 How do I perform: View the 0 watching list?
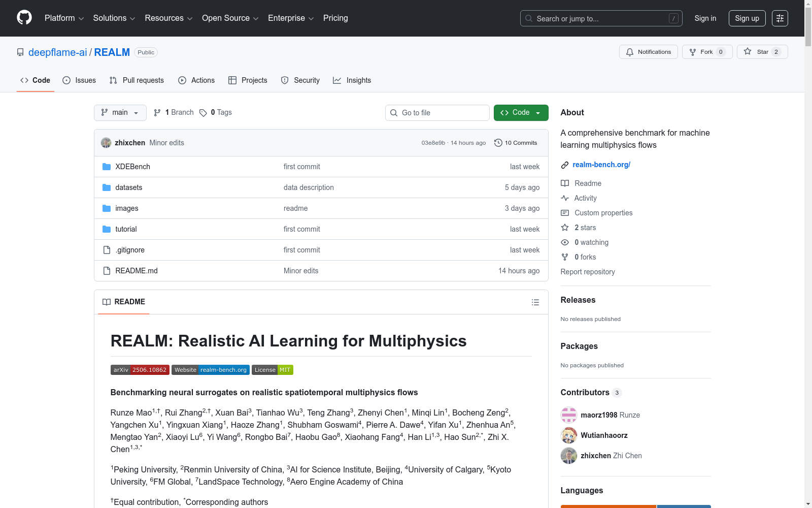click(x=585, y=242)
